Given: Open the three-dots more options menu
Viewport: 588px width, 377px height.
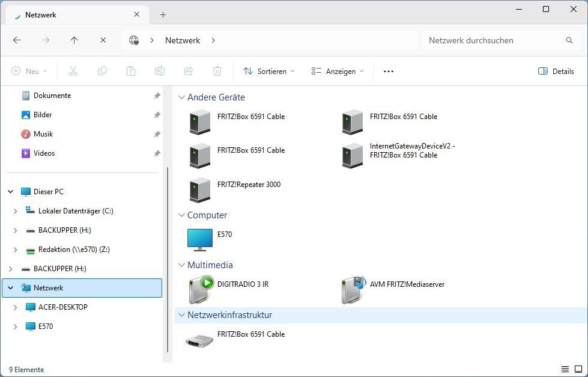Looking at the screenshot, I should click(389, 71).
